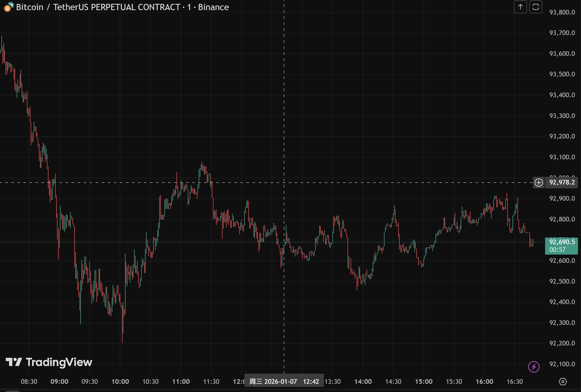Click the 93,500.0 price scale label
Viewport: 581px width, 392px height.
[x=562, y=74]
